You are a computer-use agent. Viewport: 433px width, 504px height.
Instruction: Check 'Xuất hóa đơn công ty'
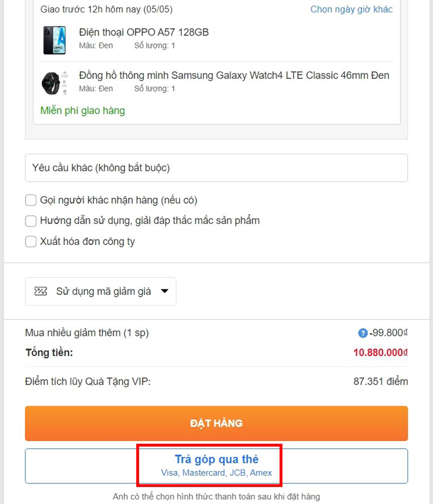click(31, 241)
